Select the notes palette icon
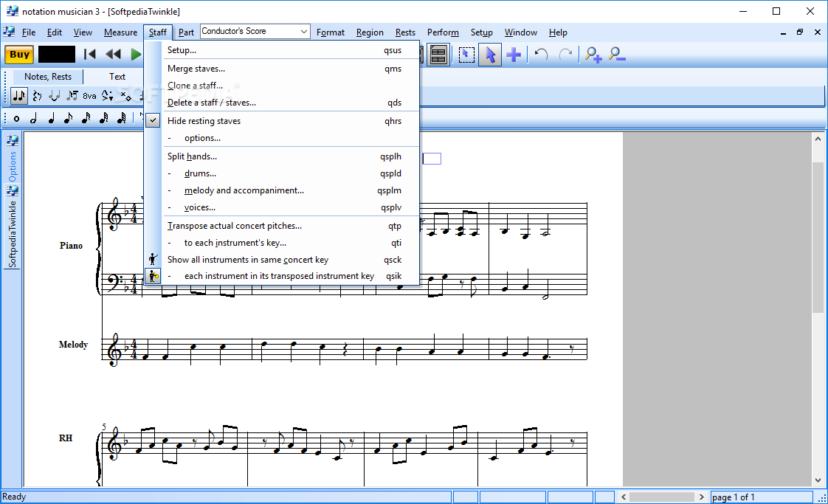Image resolution: width=828 pixels, height=504 pixels. pos(19,96)
